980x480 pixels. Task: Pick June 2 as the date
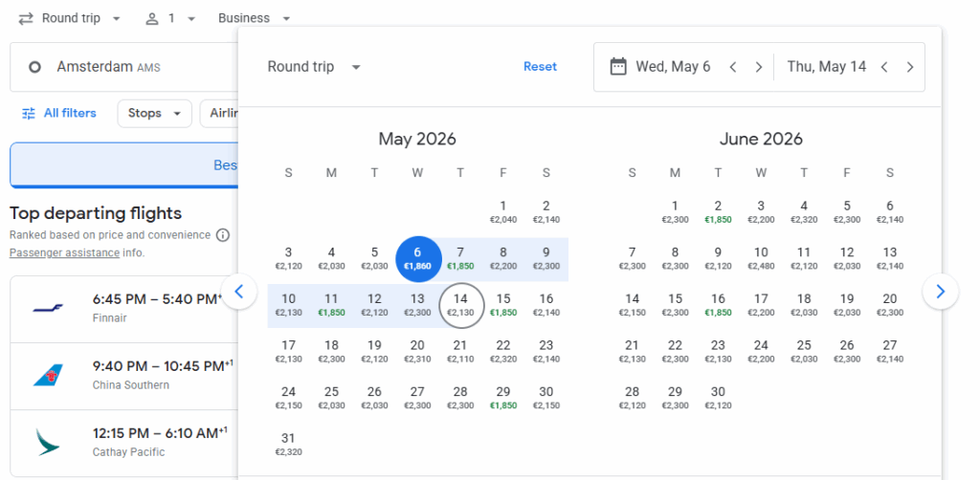coord(718,211)
